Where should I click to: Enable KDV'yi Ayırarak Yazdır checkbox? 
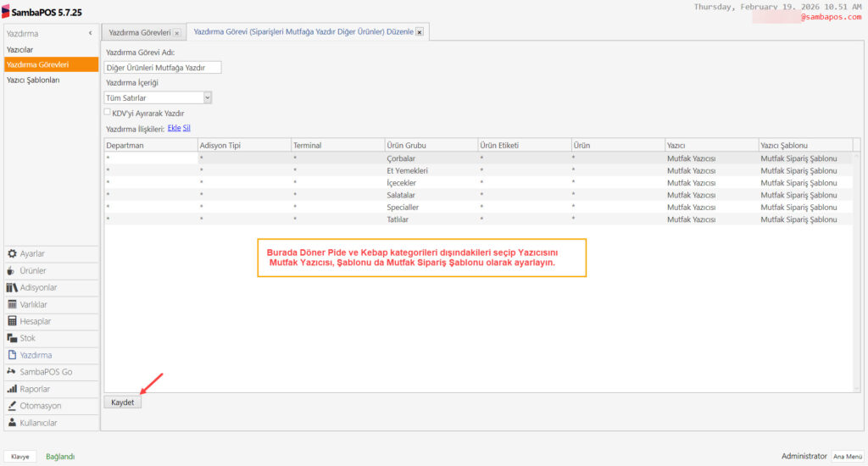point(108,112)
